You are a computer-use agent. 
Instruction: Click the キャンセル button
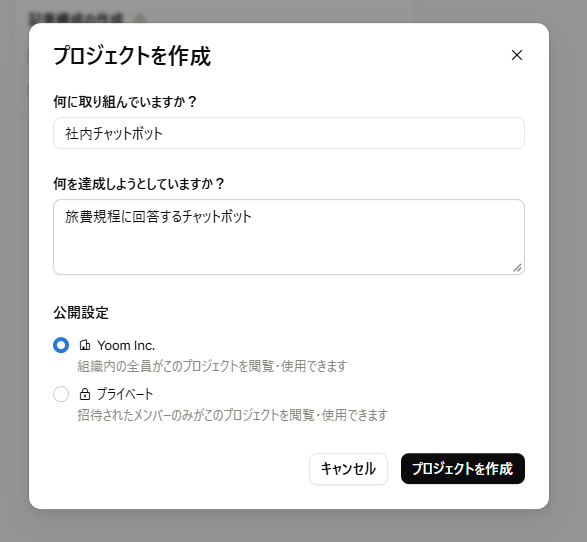click(348, 469)
